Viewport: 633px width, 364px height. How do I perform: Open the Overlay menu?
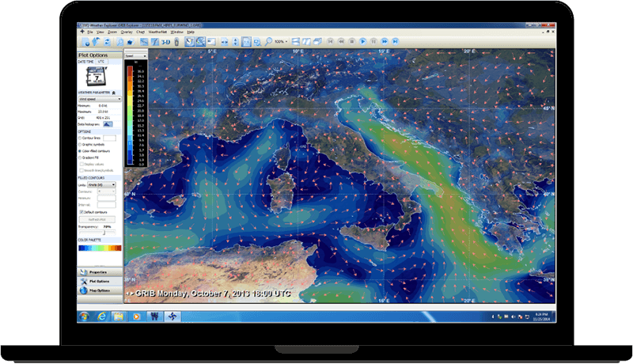(x=127, y=32)
